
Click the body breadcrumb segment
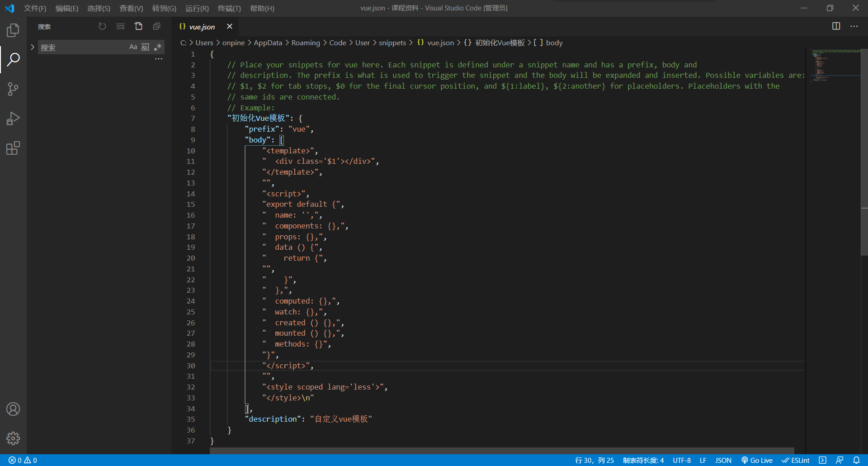pos(548,43)
